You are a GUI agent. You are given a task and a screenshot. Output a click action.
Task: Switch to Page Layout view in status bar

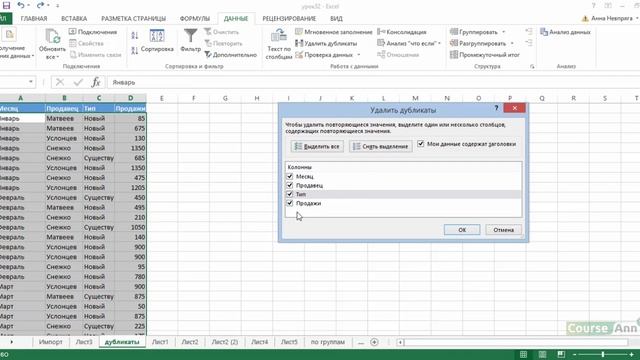(542, 354)
